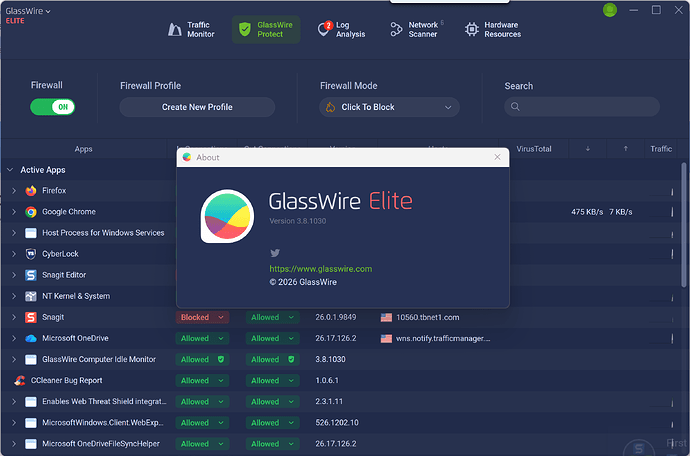The height and width of the screenshot is (456, 690).
Task: Open Microsoft OneDrive's outgoing Allowed dropdown
Action: [273, 338]
